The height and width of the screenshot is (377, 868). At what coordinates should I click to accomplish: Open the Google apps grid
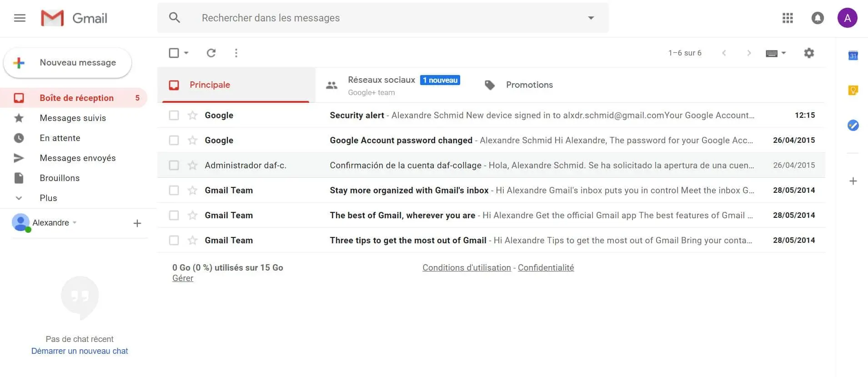point(788,18)
